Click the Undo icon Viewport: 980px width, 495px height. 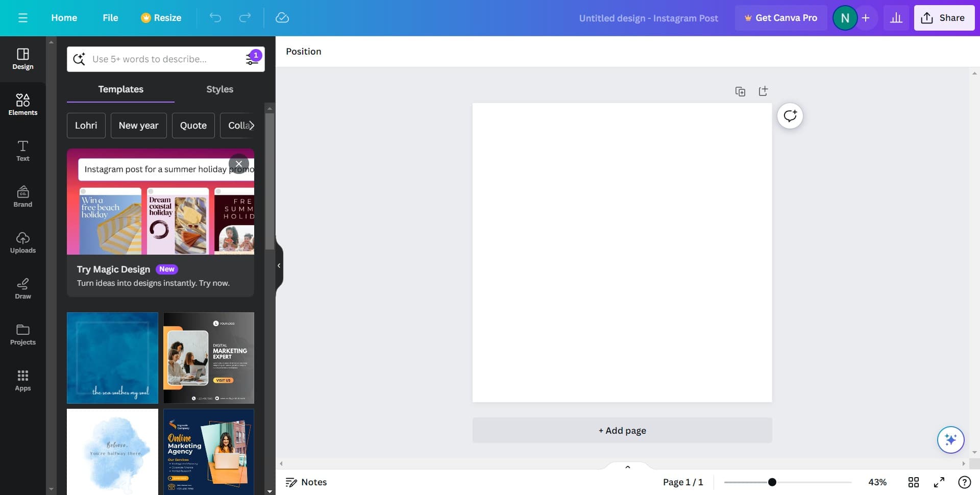click(216, 17)
